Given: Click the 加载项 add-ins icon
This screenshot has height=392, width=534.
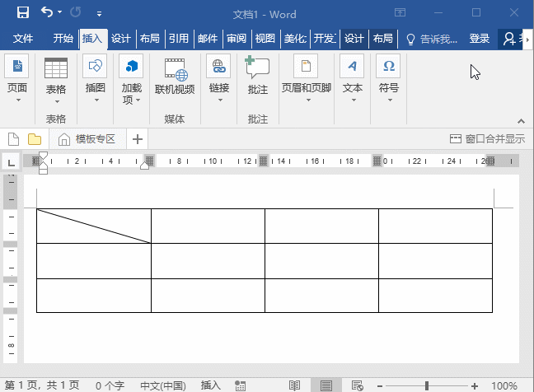Looking at the screenshot, I should click(132, 66).
